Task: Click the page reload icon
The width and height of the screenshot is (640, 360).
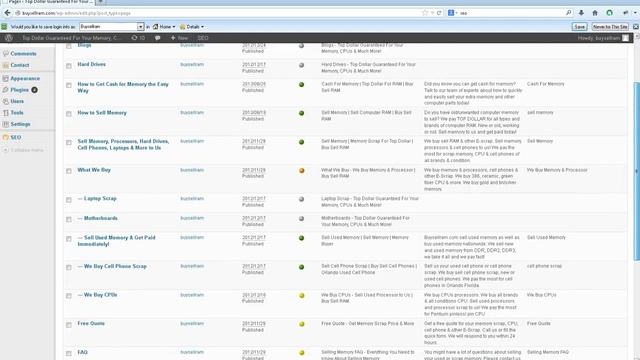Action: pyautogui.click(x=439, y=13)
